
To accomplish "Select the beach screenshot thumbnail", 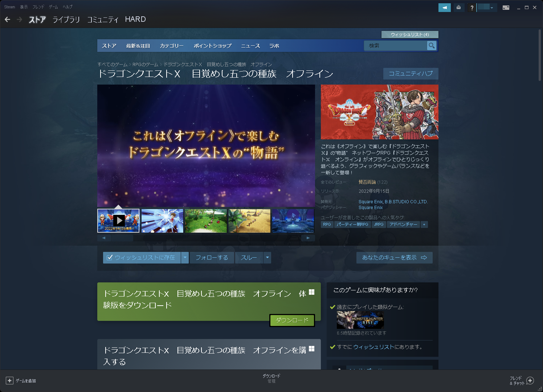I will click(249, 221).
